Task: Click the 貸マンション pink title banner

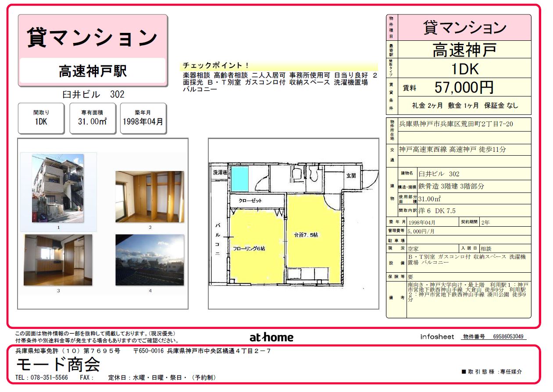Action: point(93,37)
